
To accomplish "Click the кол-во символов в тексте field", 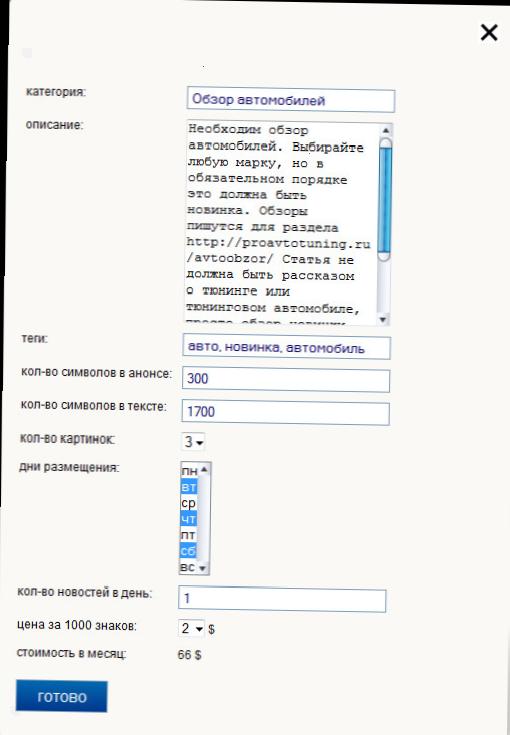I will 285,413.
